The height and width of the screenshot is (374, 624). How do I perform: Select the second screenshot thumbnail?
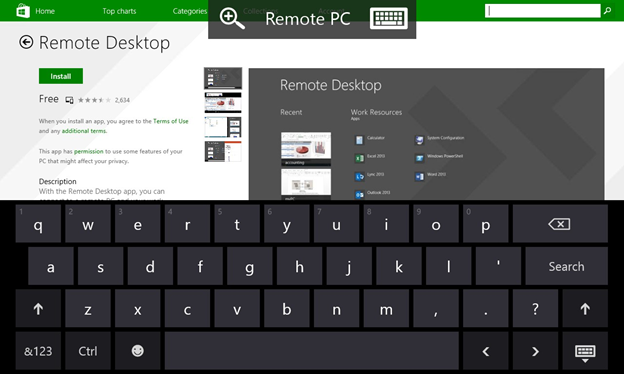point(223,103)
